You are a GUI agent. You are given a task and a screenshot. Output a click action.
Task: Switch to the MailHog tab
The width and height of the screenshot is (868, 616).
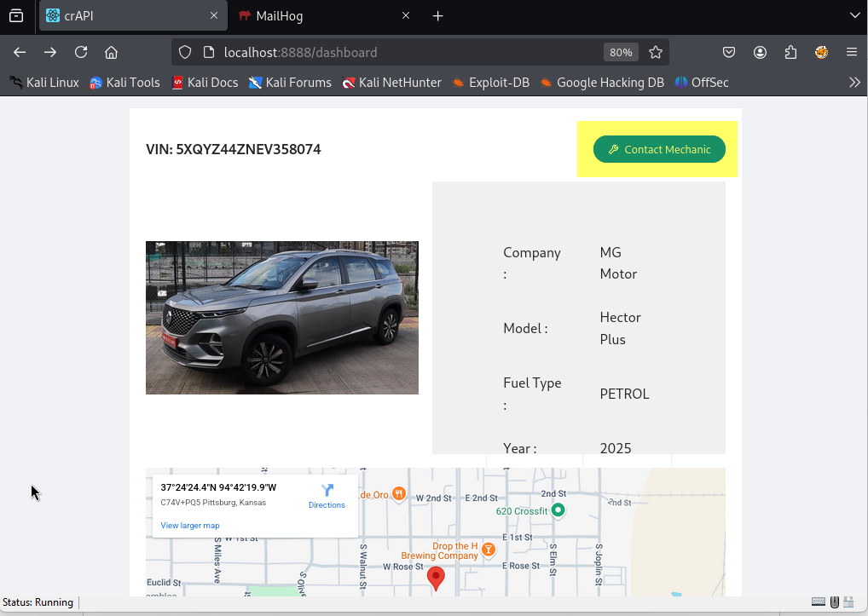[x=326, y=16]
